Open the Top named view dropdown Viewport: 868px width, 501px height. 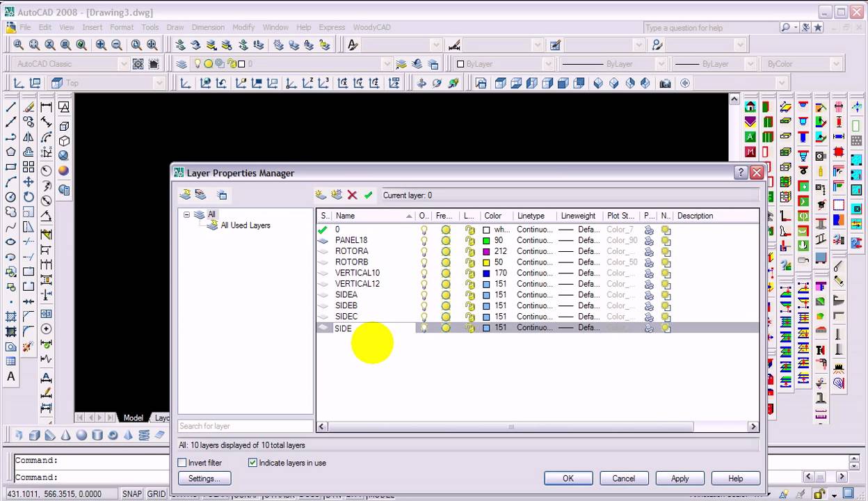[x=159, y=83]
